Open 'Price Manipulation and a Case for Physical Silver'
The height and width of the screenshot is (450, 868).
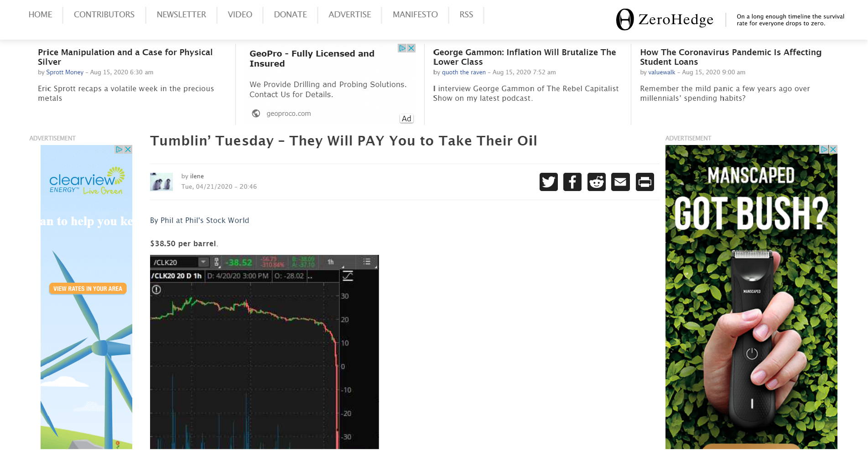[125, 57]
